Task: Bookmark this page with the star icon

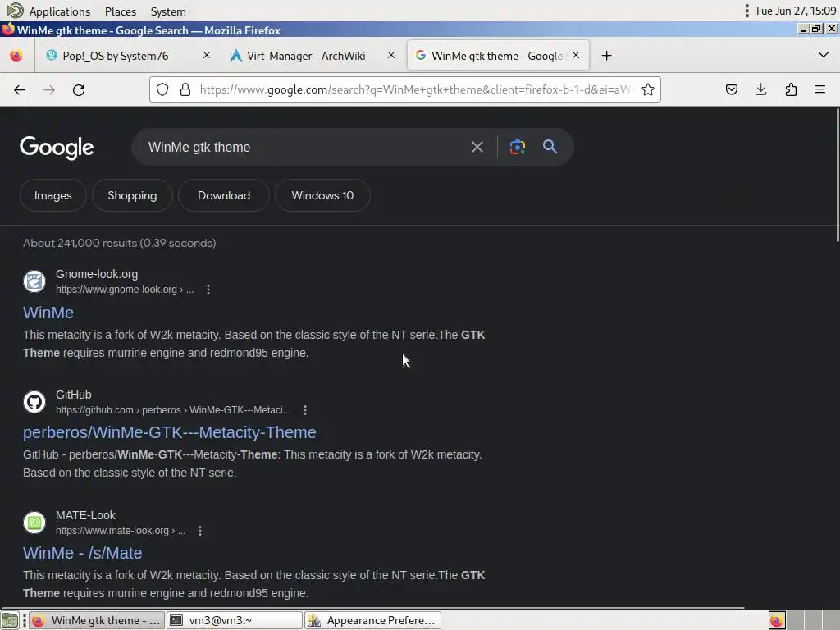Action: pos(648,89)
